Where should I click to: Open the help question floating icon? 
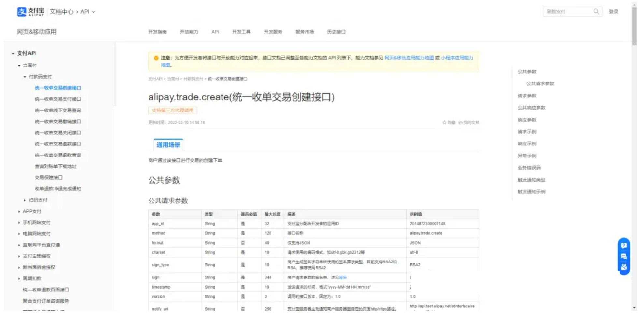623,246
